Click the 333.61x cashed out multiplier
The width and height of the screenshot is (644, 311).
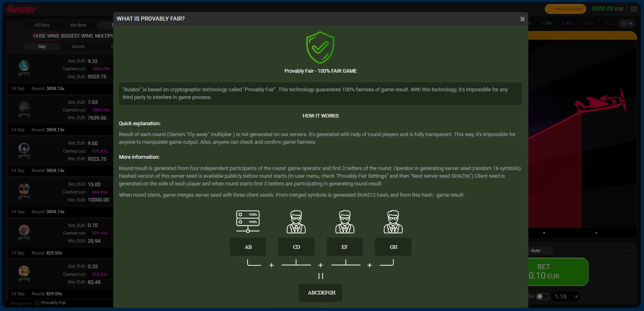pos(100,274)
